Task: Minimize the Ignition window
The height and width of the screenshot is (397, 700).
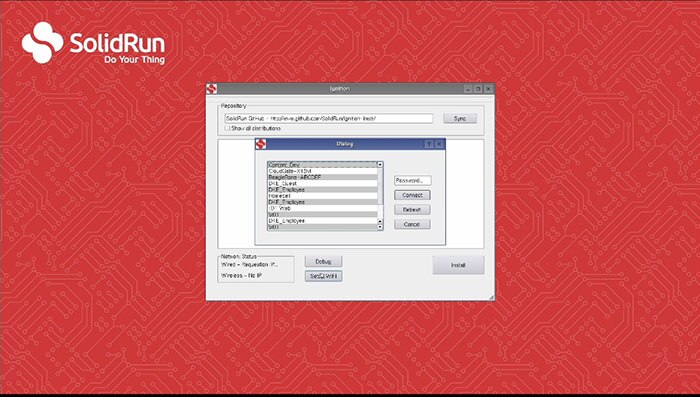Action: pyautogui.click(x=468, y=89)
